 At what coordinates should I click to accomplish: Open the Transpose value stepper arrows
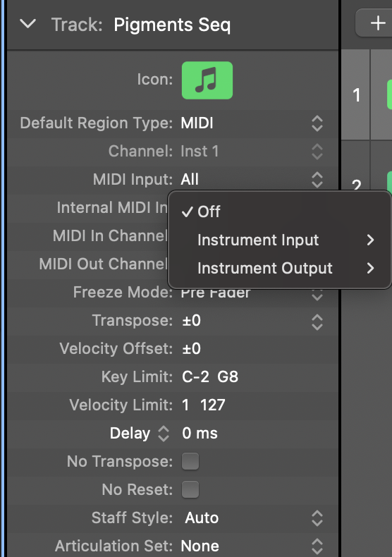(317, 322)
